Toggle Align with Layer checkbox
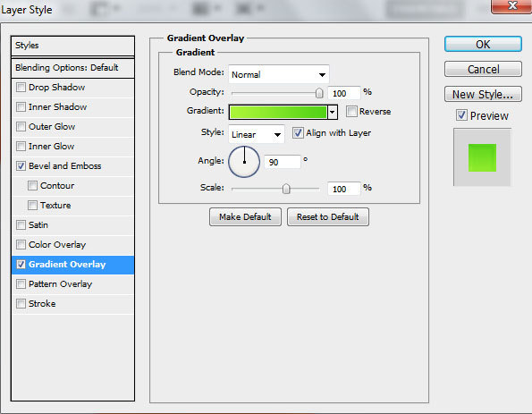Screen dimensions: 532x414 298,132
